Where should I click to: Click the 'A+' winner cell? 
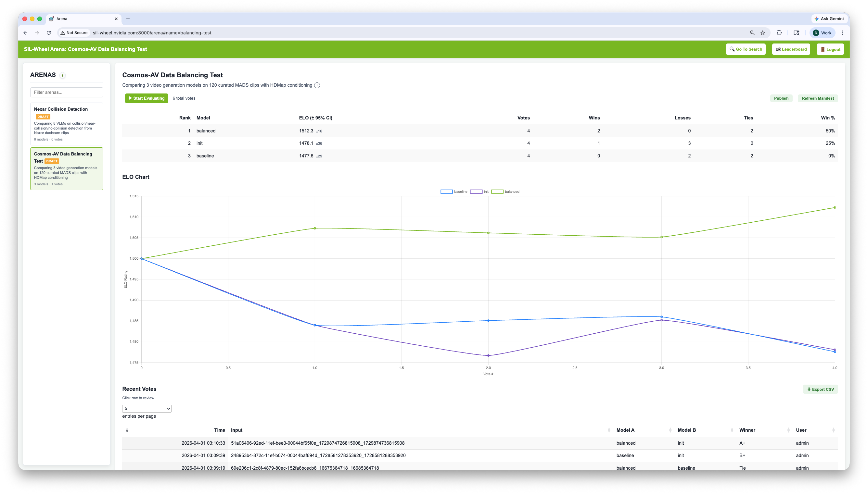click(742, 443)
